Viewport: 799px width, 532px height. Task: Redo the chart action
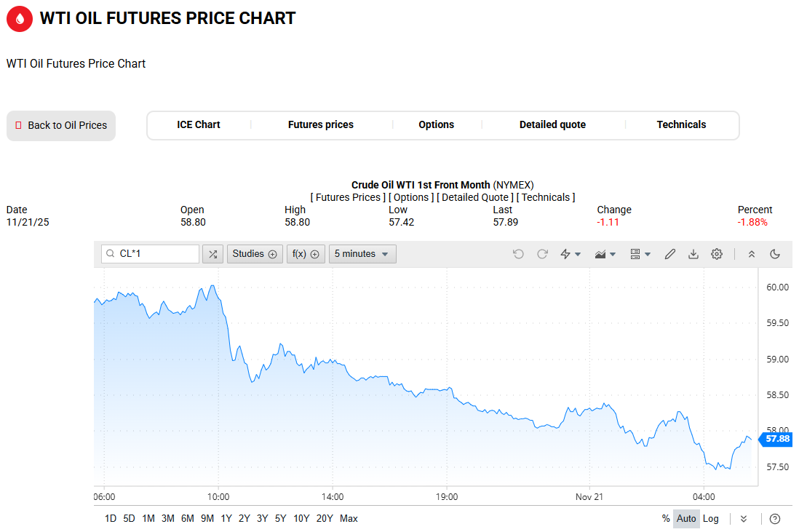pos(542,254)
